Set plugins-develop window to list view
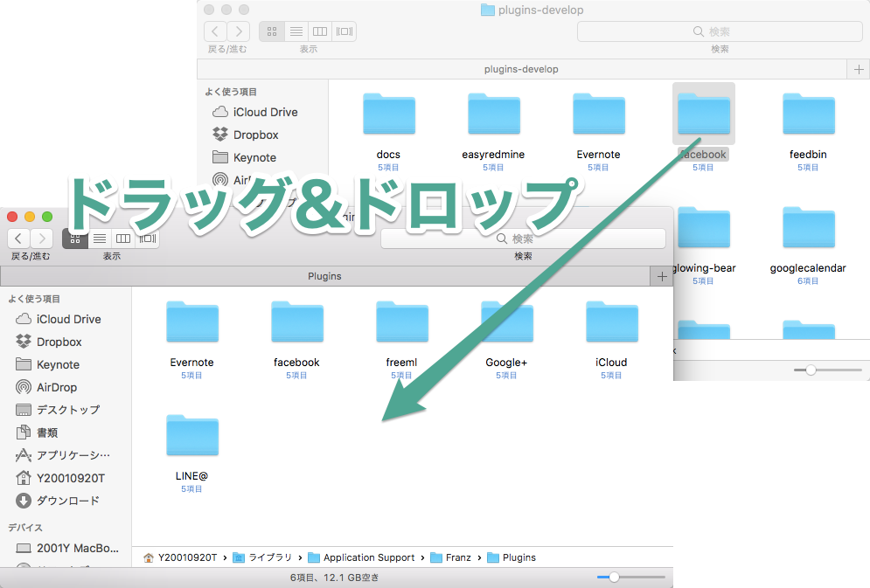 tap(296, 31)
